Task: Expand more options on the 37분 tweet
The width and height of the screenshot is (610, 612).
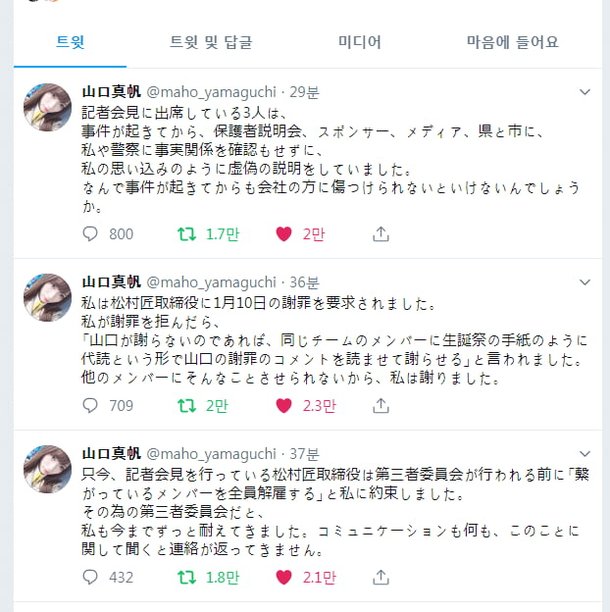Action: click(585, 454)
